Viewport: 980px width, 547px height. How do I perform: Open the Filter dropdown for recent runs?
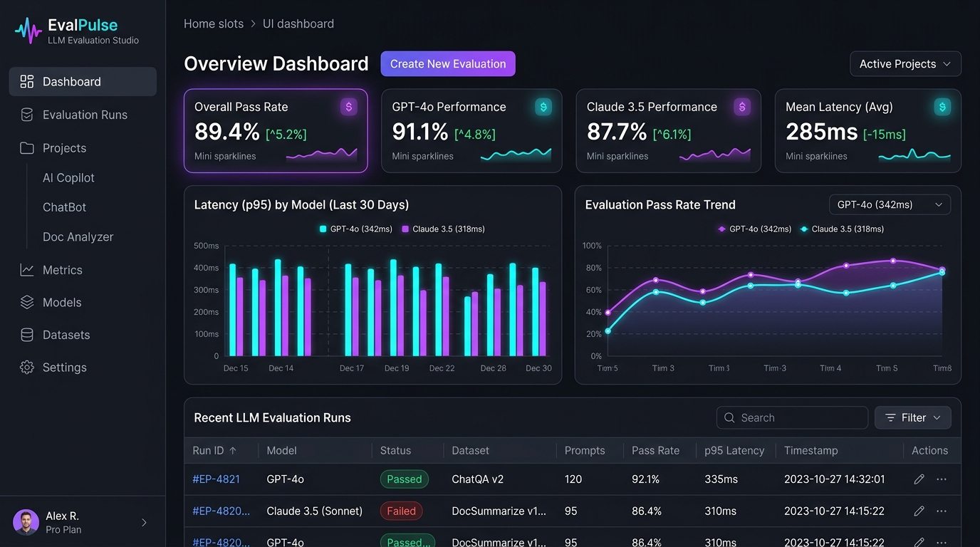tap(912, 418)
